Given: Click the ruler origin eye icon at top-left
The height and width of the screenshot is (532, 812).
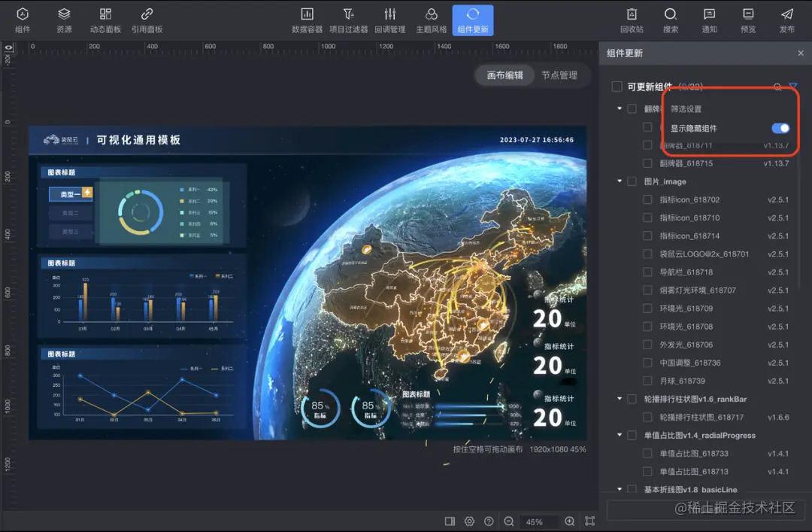Looking at the screenshot, I should pyautogui.click(x=8, y=47).
